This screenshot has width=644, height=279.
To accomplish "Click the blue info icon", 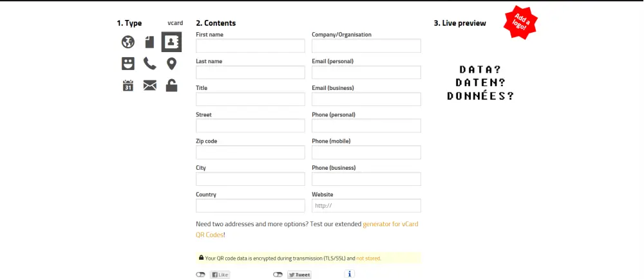I will [x=350, y=274].
